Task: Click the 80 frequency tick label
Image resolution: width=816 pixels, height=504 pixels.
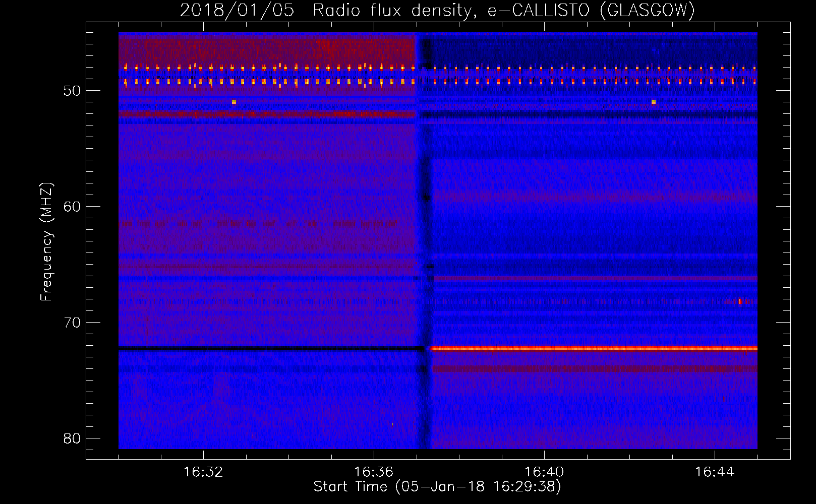Action: click(x=72, y=438)
